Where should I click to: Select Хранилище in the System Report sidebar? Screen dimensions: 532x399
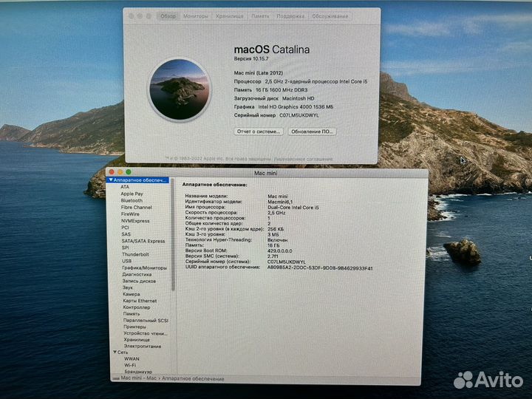(x=137, y=340)
